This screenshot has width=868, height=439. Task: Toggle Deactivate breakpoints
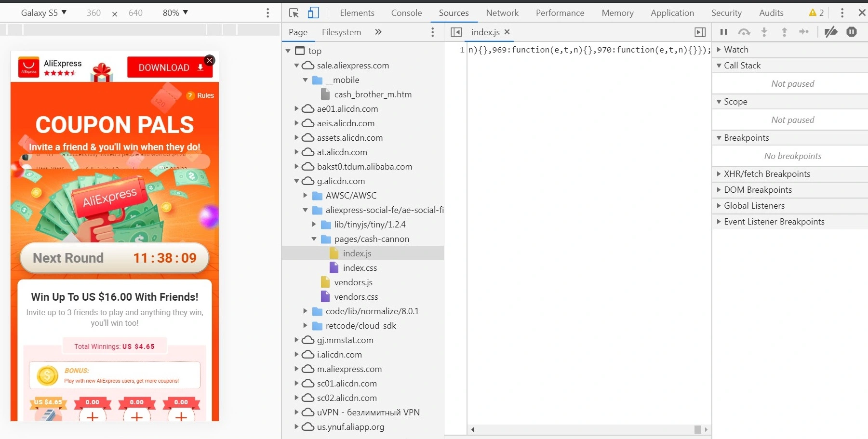[x=831, y=32]
